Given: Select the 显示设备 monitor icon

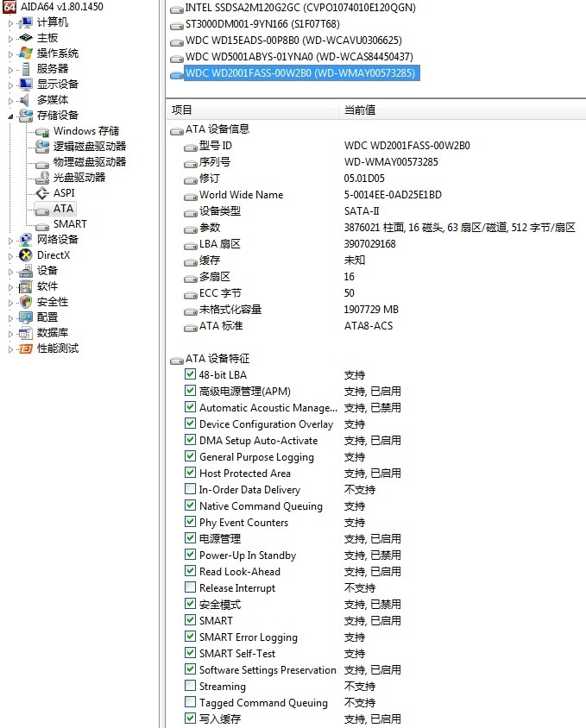Looking at the screenshot, I should click(26, 85).
